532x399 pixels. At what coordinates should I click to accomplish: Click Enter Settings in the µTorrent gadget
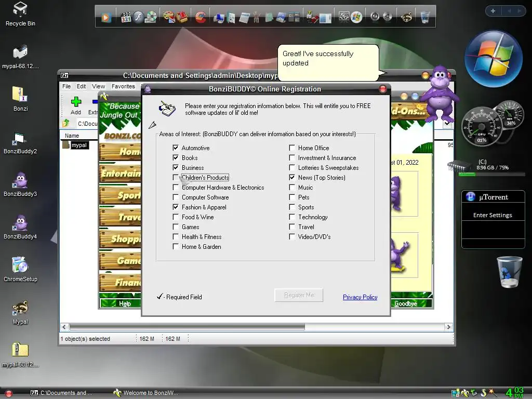coord(493,215)
